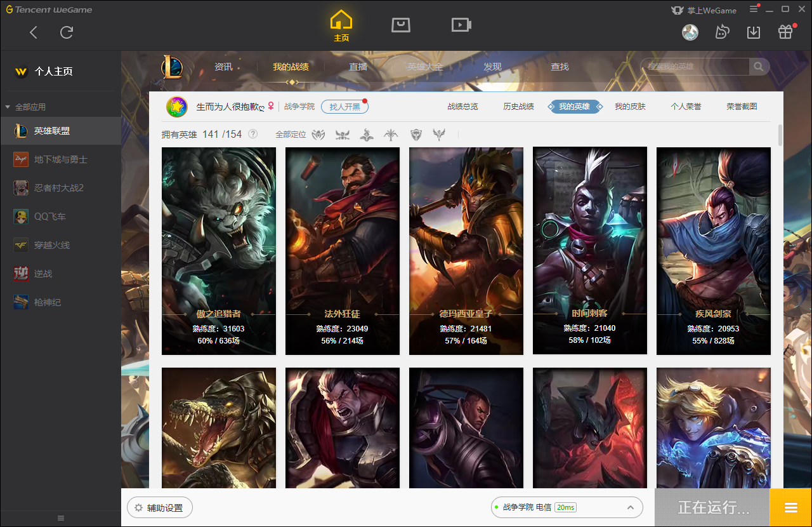Filter heroes by the fourth role icon
The height and width of the screenshot is (527, 812).
[391, 135]
